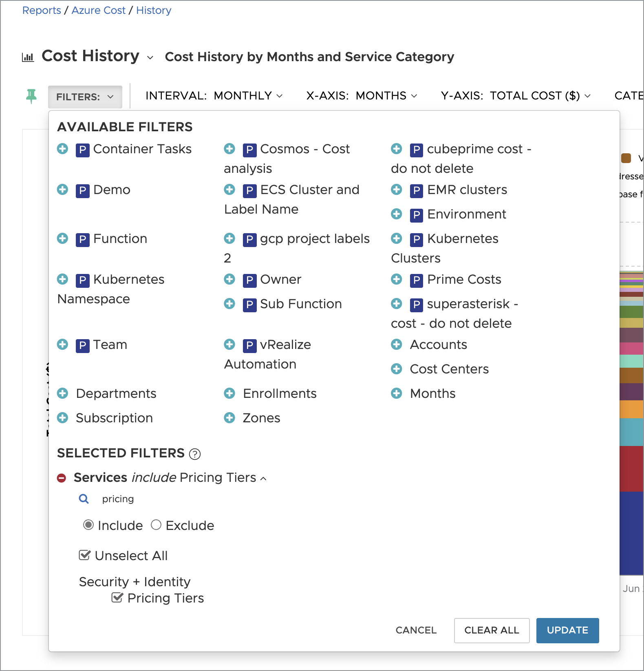The width and height of the screenshot is (644, 671).
Task: Collapse the Services include Pricing Tiers filter
Action: coord(264,478)
